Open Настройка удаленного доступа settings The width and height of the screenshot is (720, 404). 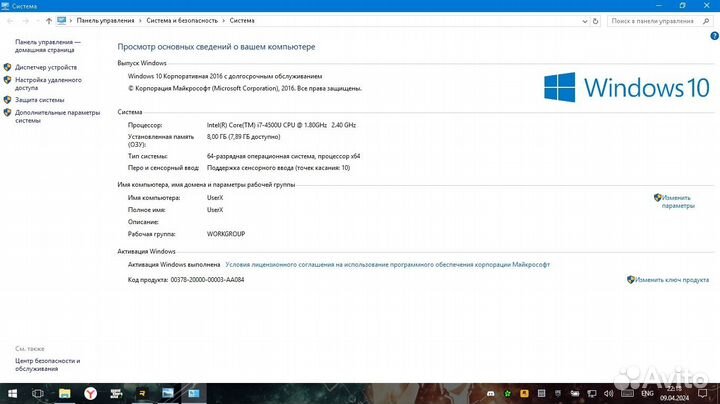[48, 84]
